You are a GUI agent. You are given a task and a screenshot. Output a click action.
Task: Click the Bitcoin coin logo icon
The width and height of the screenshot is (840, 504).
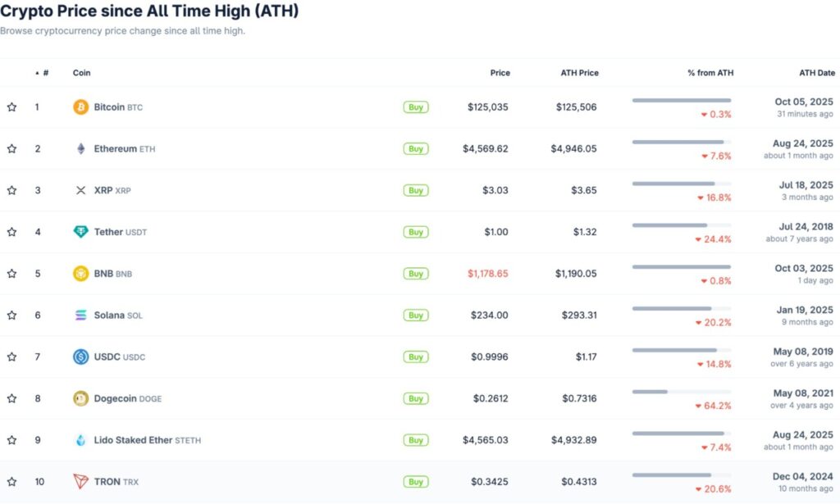(x=80, y=107)
